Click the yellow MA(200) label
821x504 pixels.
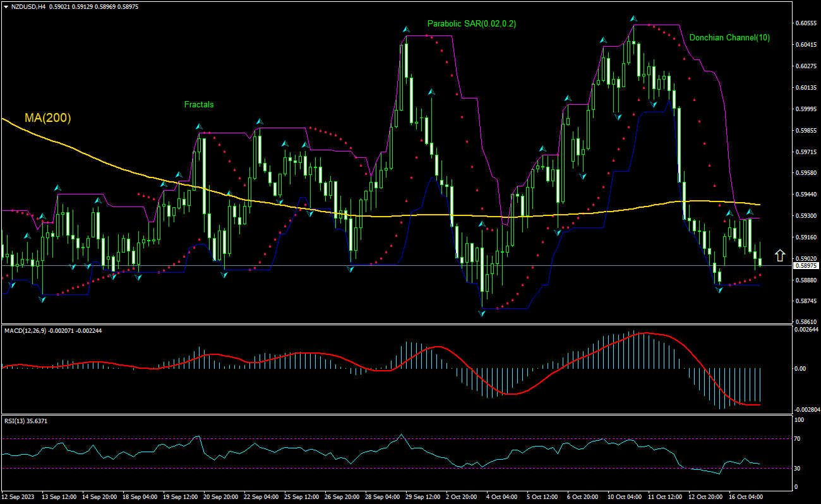click(47, 117)
